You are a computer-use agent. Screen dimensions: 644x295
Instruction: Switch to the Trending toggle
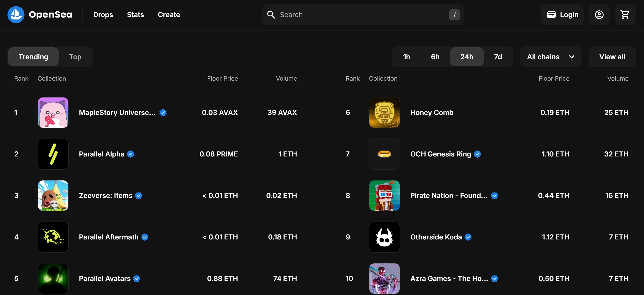33,57
